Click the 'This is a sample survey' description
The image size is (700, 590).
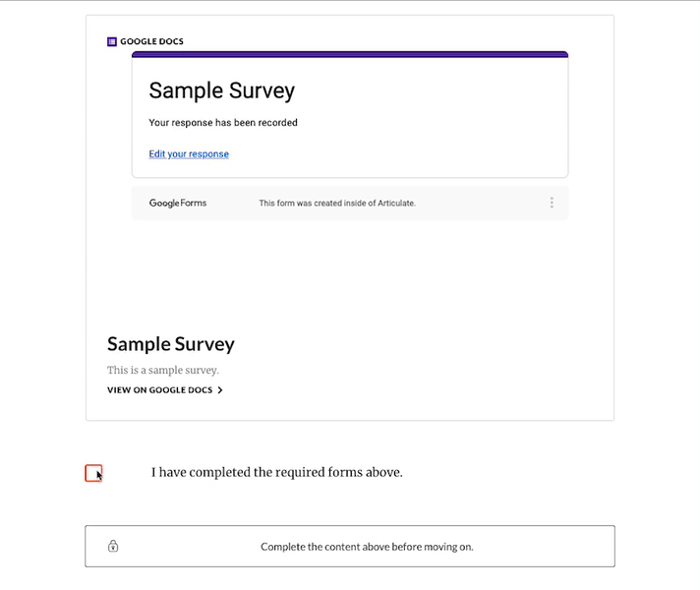[x=163, y=370]
